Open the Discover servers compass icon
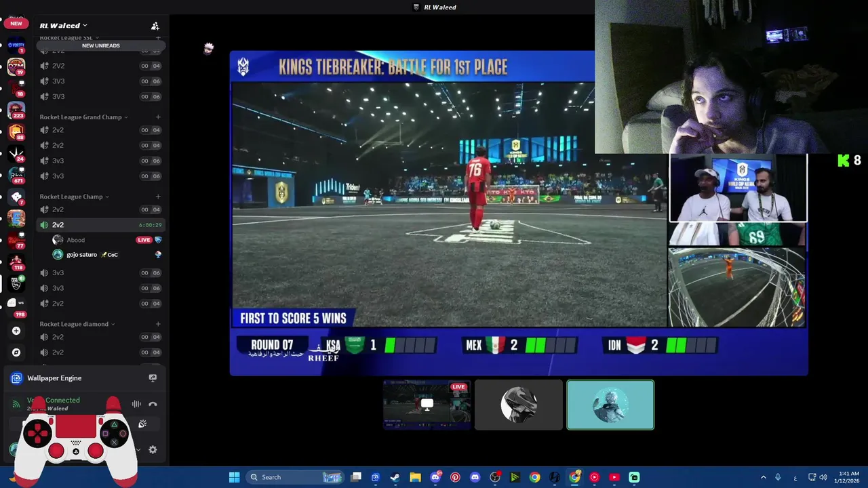The width and height of the screenshot is (868, 488). coord(16,352)
